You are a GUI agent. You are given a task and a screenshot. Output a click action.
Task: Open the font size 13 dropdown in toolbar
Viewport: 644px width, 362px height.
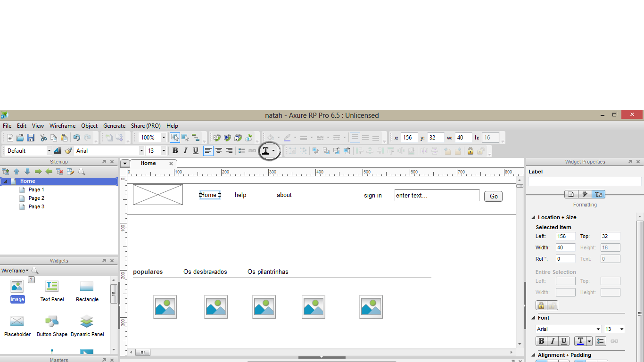coord(164,151)
